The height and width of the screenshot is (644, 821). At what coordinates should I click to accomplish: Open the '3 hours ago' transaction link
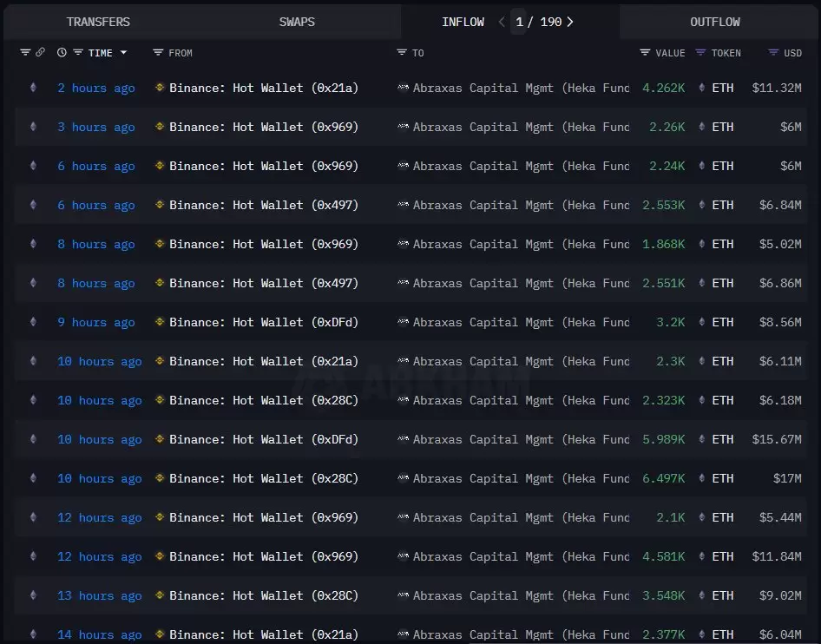coord(95,128)
